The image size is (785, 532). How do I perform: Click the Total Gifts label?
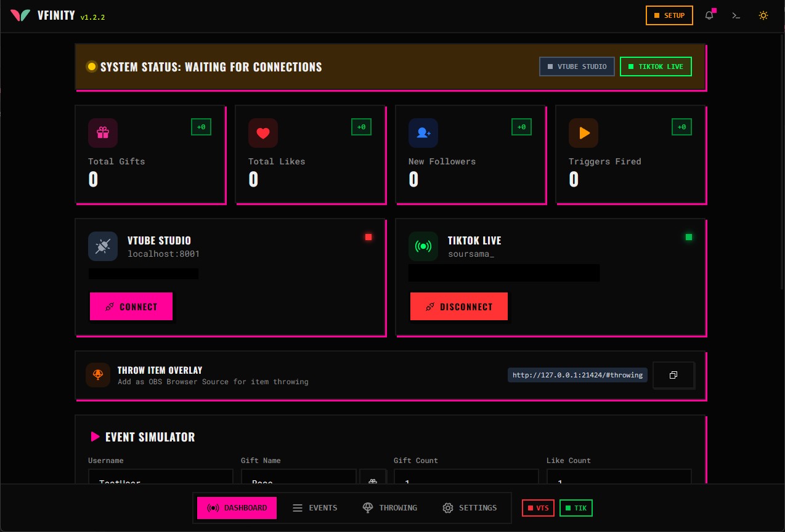[116, 161]
